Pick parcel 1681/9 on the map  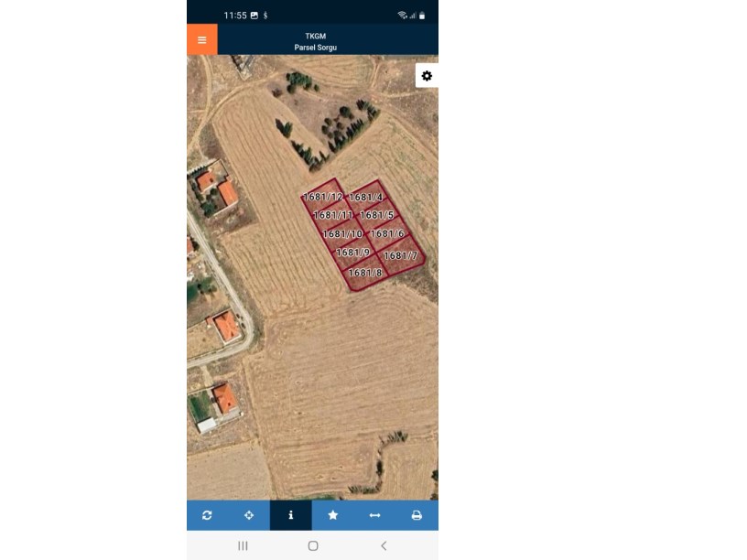(x=353, y=253)
